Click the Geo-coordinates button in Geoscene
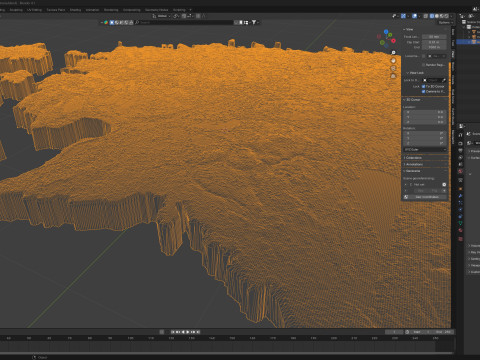This screenshot has height=360, width=480. coord(427,197)
